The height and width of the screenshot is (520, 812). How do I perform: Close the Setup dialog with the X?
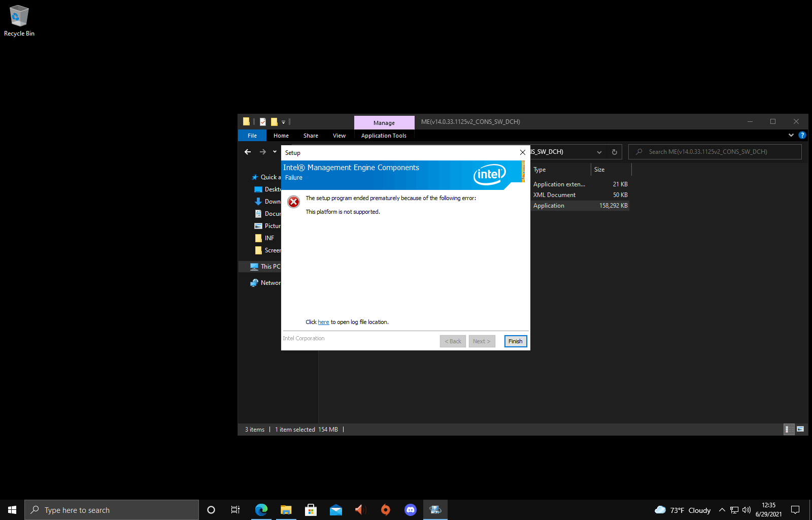click(x=523, y=152)
